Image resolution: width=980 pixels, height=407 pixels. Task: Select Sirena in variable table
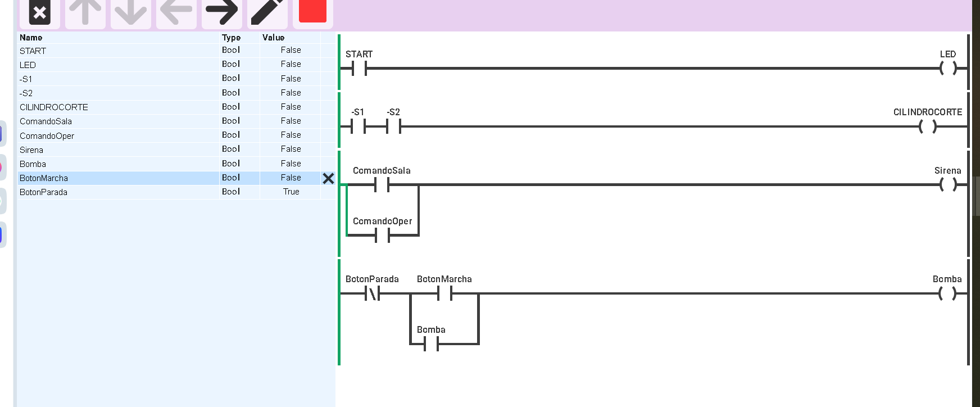tap(31, 150)
